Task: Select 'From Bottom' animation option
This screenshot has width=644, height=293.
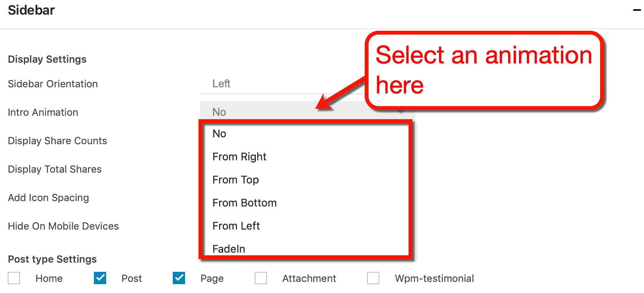Action: [x=244, y=203]
